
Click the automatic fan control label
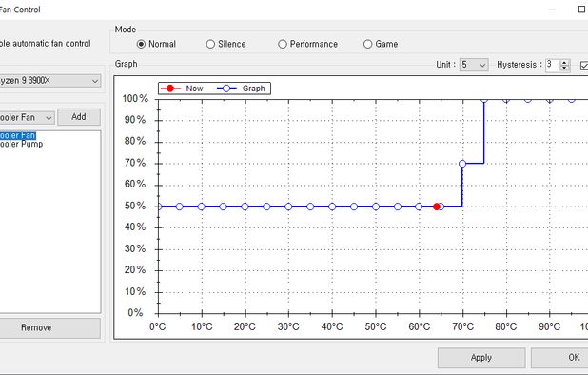[x=46, y=44]
